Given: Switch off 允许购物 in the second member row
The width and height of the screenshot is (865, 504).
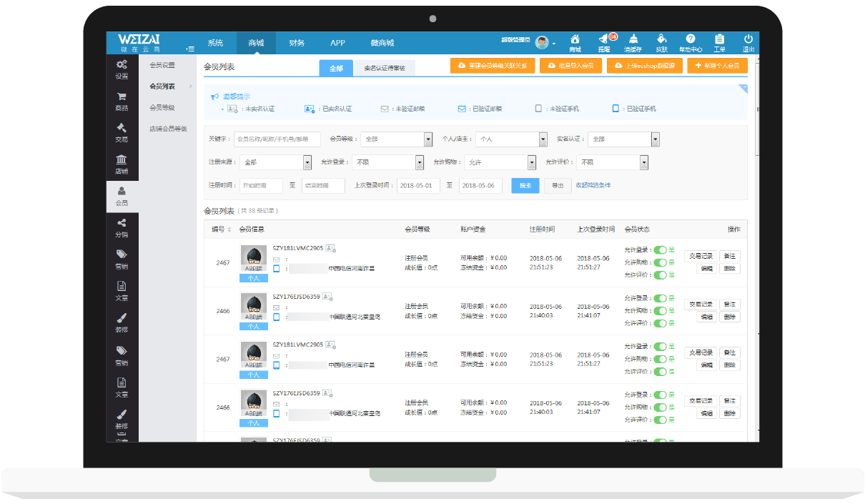Looking at the screenshot, I should (x=660, y=310).
